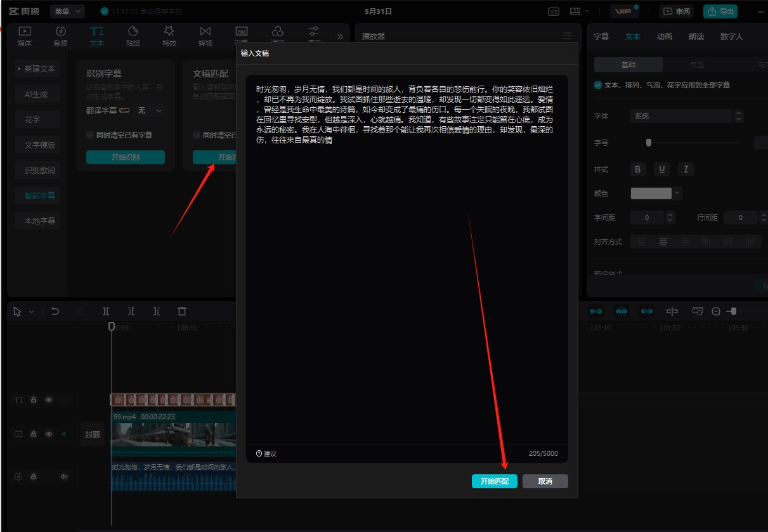Toggle bold B style button
768x532 pixels.
pos(638,169)
